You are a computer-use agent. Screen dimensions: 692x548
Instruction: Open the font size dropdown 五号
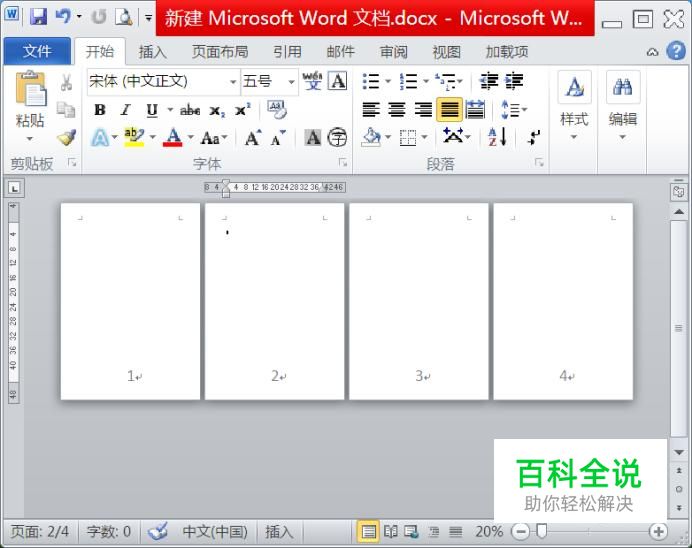(x=291, y=82)
